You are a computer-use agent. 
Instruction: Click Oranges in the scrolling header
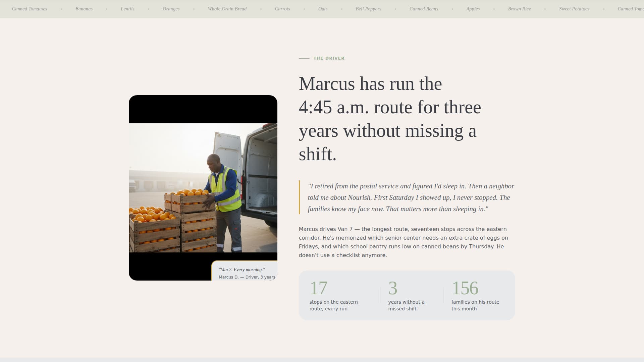click(x=171, y=9)
